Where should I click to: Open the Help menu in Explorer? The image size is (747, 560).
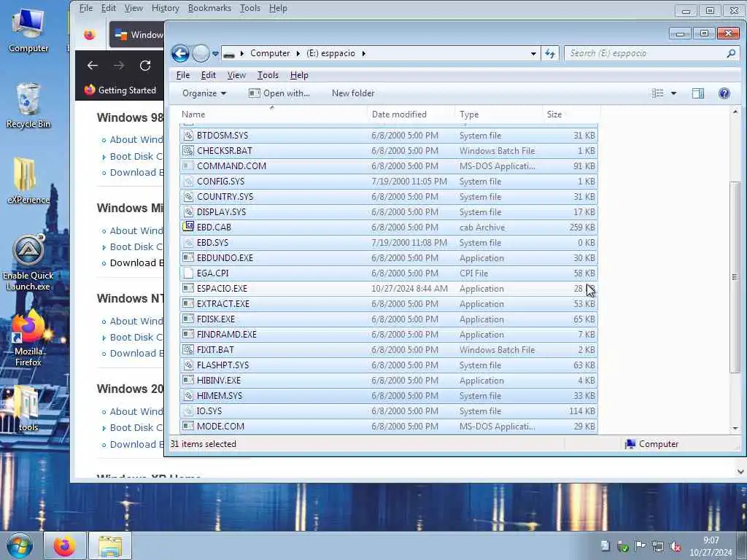299,75
